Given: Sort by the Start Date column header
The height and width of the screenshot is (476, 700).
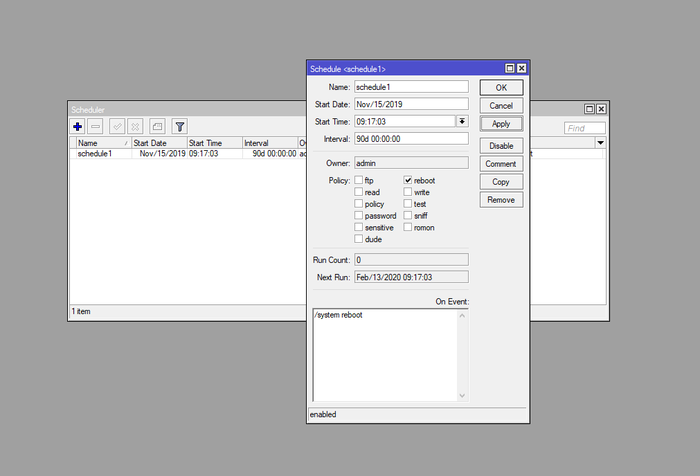Looking at the screenshot, I should tap(159, 143).
